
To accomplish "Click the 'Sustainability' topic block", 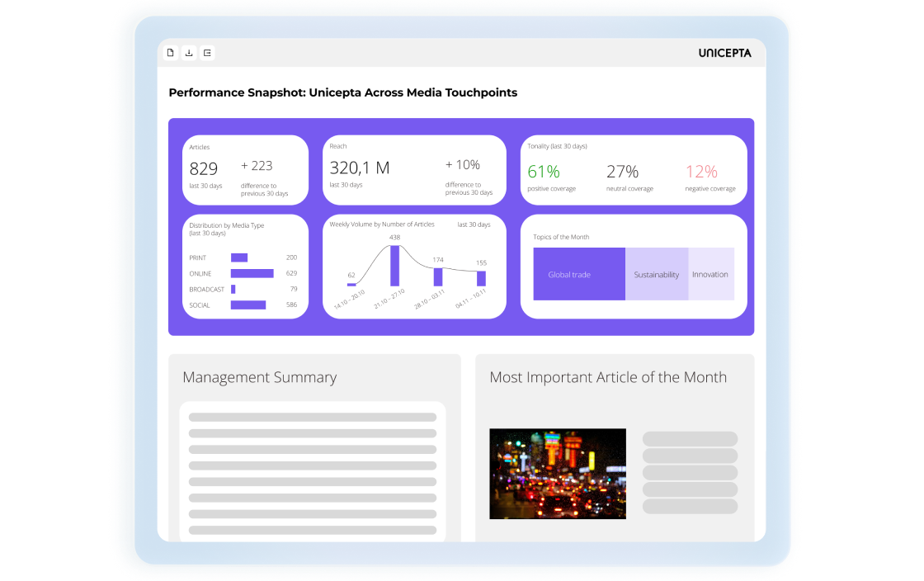I will click(x=657, y=274).
